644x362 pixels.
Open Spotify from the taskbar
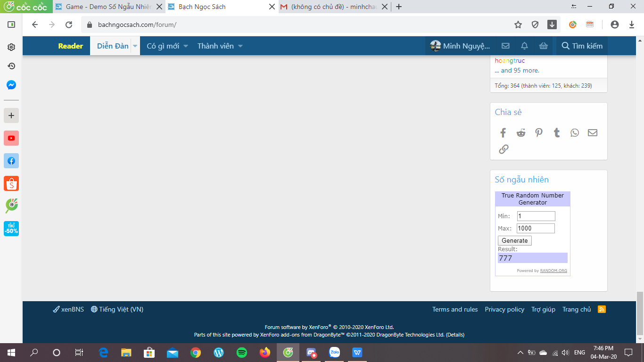point(242,353)
